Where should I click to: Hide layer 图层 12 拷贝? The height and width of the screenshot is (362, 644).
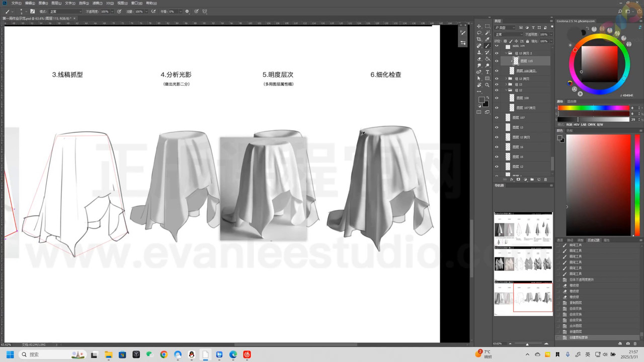click(497, 137)
